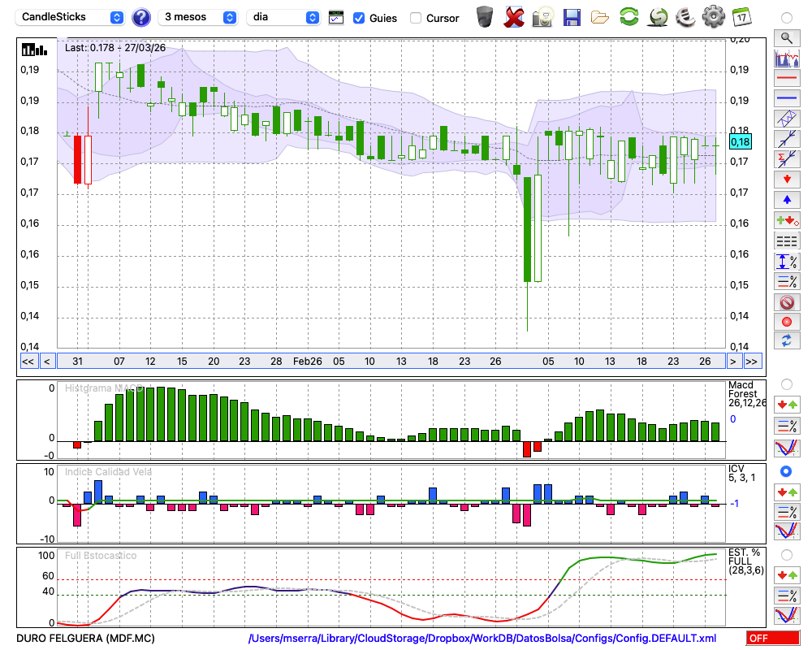Uncheck the Guies checkbox
Image resolution: width=812 pixels, height=650 pixels.
[359, 18]
